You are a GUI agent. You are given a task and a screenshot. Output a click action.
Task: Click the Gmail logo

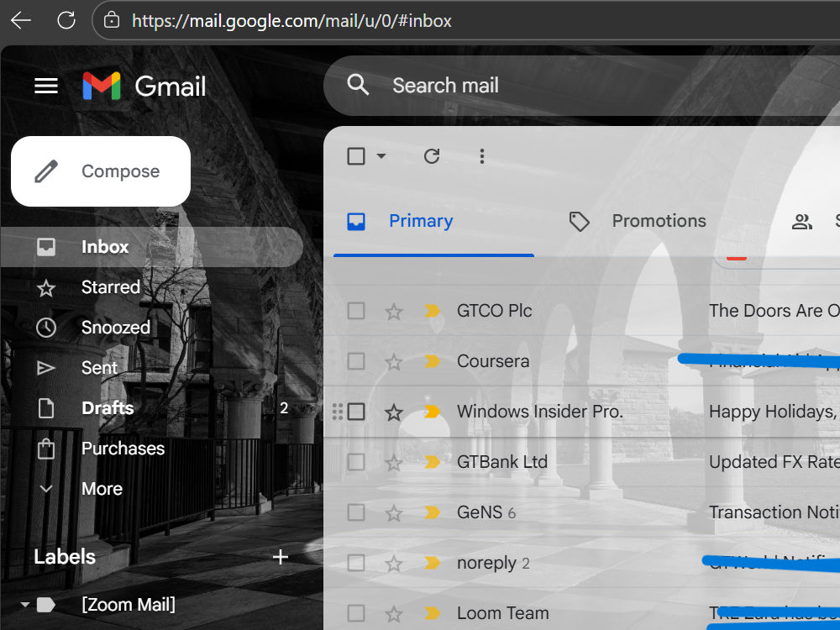click(x=144, y=86)
